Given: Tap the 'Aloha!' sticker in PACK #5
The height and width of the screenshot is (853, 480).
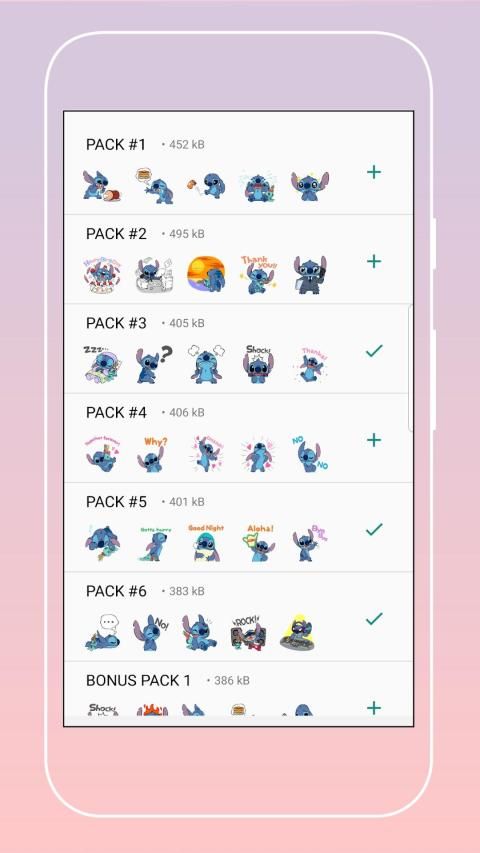Looking at the screenshot, I should point(259,542).
